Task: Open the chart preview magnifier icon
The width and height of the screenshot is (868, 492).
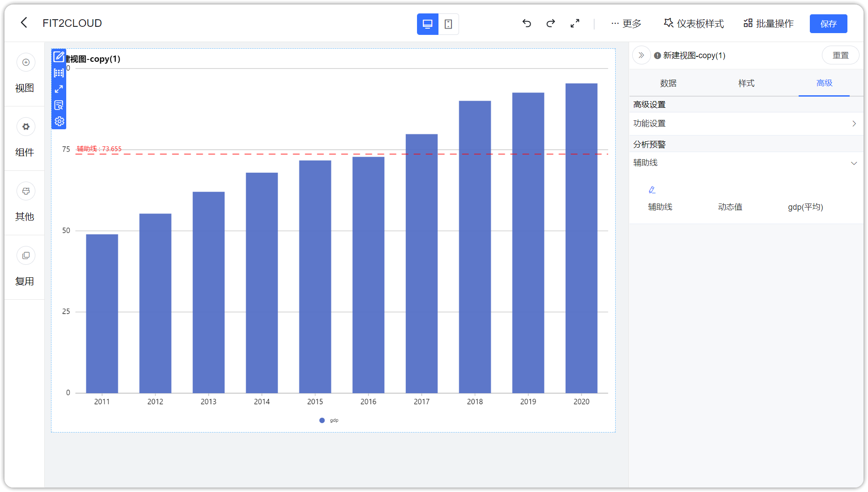Action: (58, 105)
